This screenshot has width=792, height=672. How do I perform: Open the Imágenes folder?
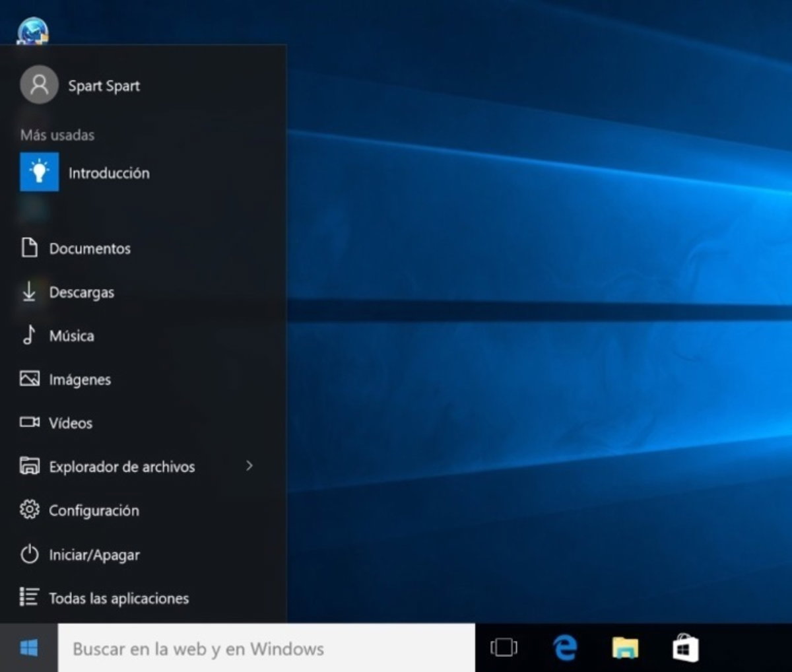pyautogui.click(x=80, y=380)
